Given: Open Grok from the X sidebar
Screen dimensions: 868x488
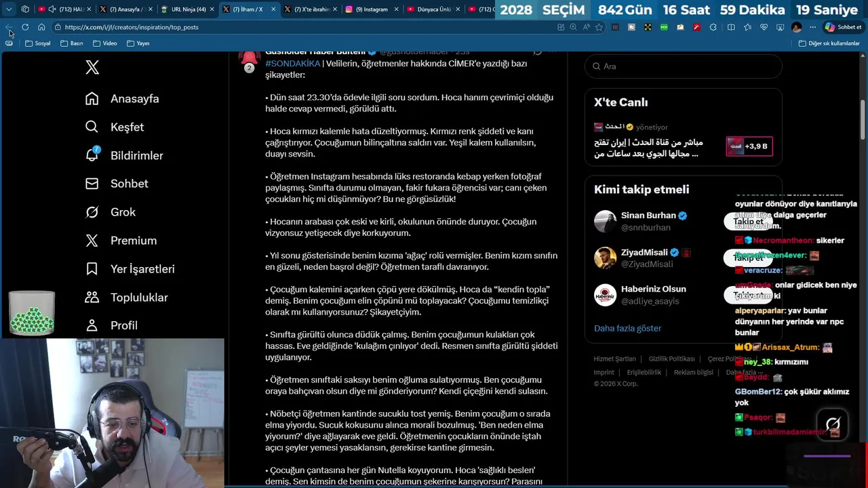Looking at the screenshot, I should [x=111, y=212].
